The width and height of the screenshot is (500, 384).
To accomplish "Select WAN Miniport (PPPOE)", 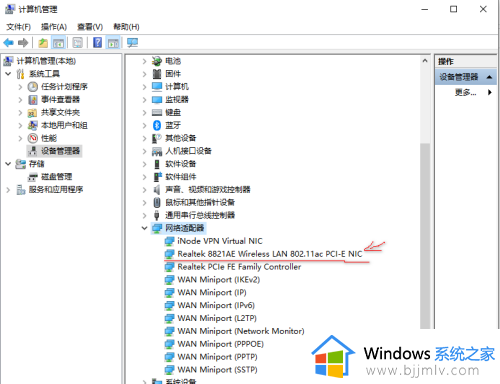I will click(x=221, y=344).
